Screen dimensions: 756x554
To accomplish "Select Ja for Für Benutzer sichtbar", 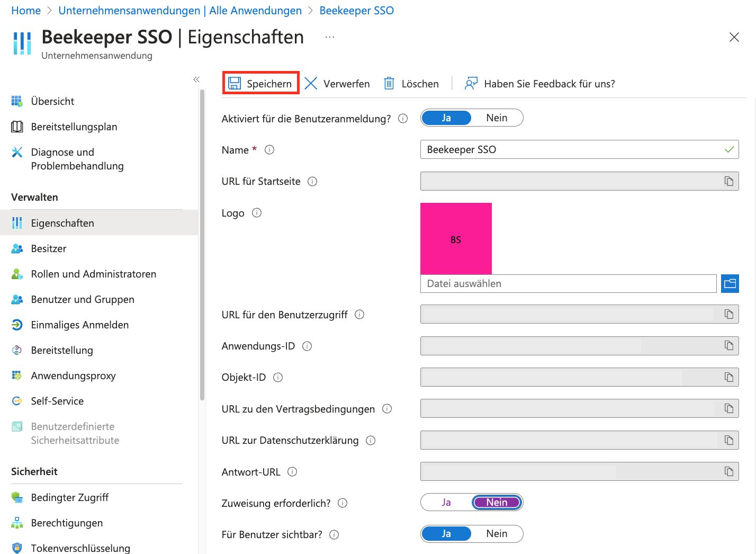I will [446, 533].
